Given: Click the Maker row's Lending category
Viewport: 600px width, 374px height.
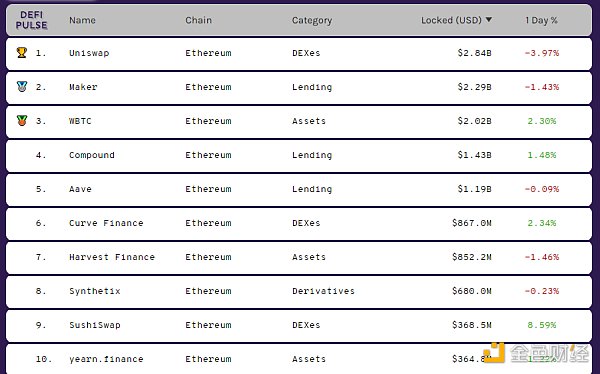Looking at the screenshot, I should (x=312, y=87).
